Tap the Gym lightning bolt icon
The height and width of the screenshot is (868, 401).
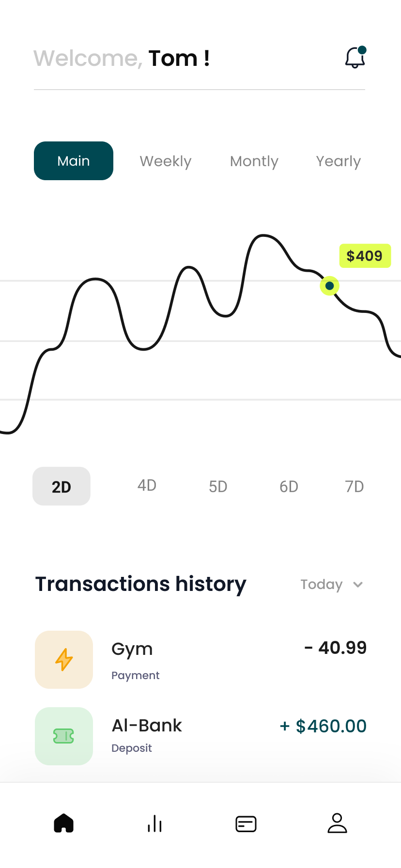tap(64, 659)
